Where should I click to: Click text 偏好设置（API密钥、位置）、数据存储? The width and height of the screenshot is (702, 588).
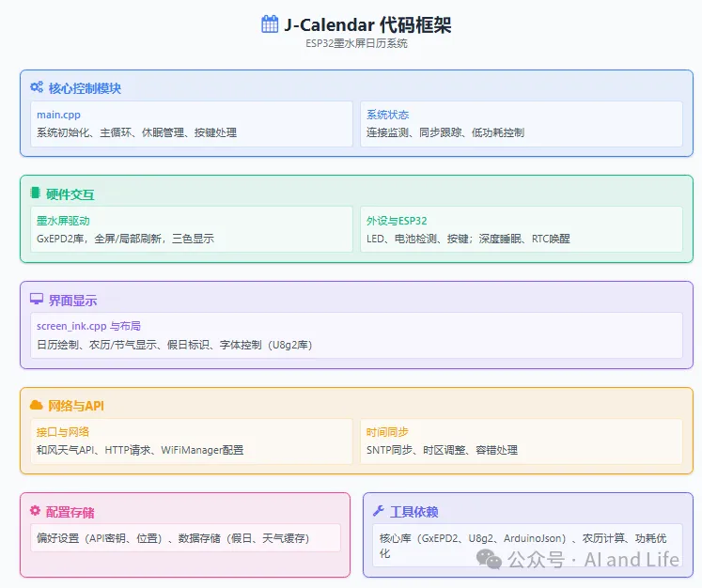pyautogui.click(x=129, y=538)
